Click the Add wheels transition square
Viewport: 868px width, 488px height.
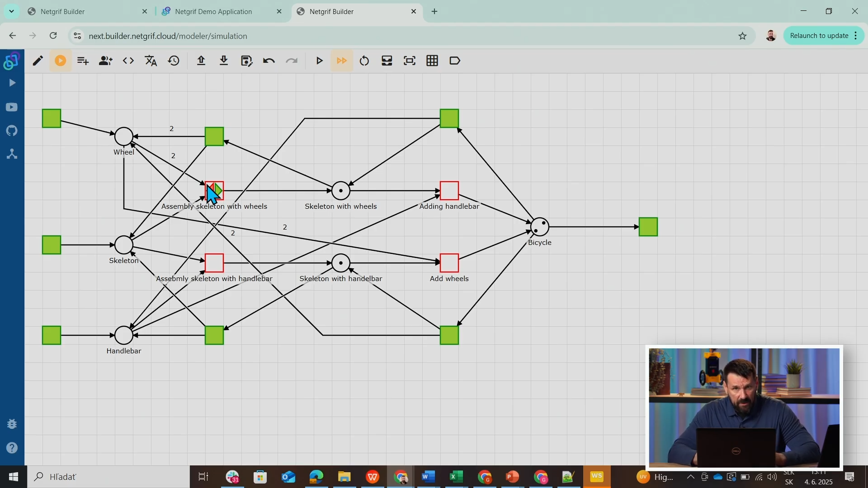coord(449,263)
